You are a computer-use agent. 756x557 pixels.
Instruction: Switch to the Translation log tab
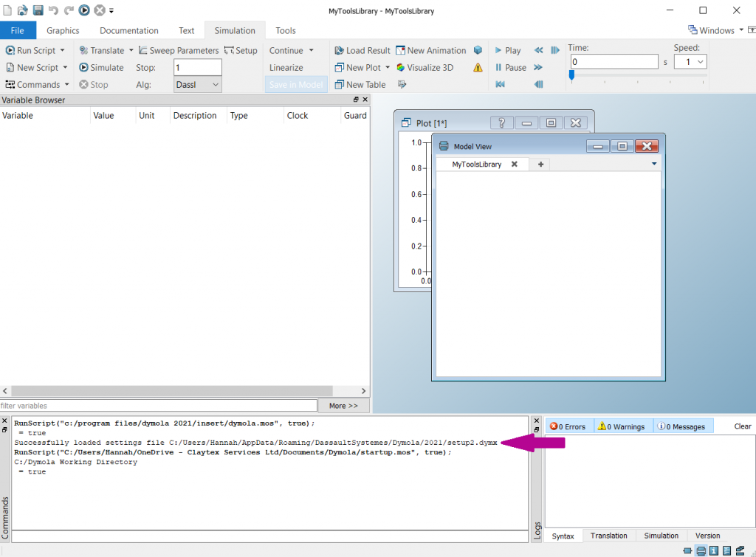[608, 536]
